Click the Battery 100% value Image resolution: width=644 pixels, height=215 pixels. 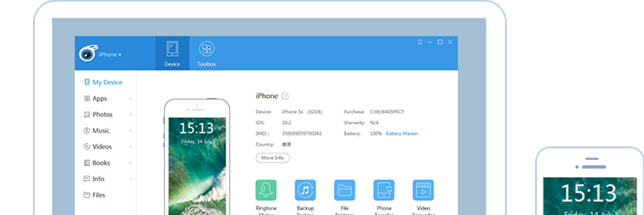coord(376,134)
